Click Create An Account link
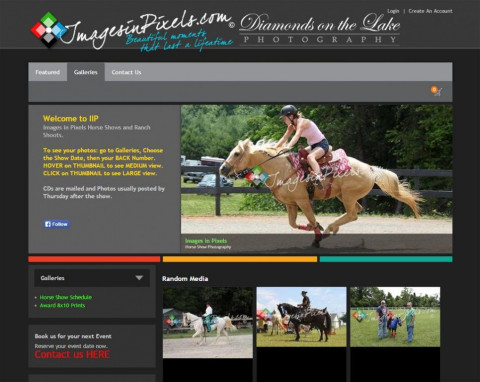The image size is (480, 382). (x=430, y=11)
